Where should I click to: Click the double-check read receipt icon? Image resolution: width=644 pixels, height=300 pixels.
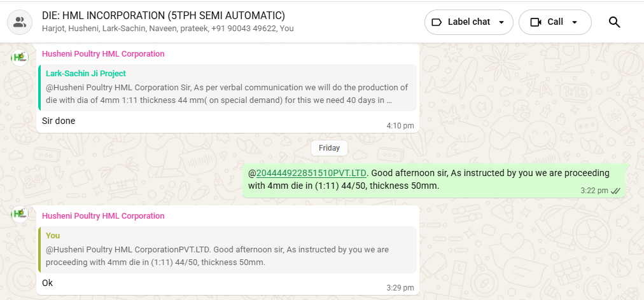coord(616,191)
